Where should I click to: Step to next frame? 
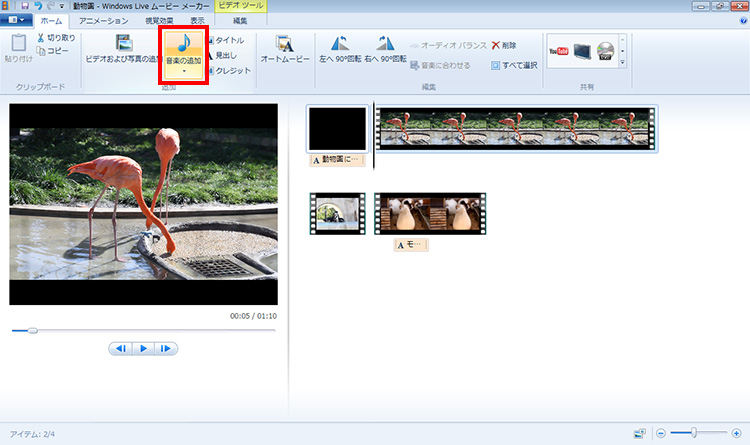point(165,349)
